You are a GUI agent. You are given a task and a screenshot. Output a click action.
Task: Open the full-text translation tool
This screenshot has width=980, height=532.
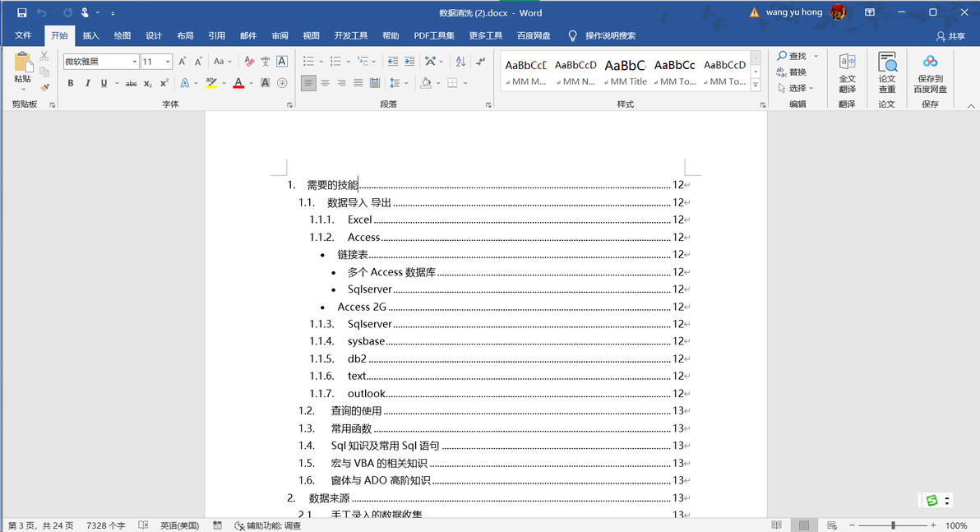(847, 72)
